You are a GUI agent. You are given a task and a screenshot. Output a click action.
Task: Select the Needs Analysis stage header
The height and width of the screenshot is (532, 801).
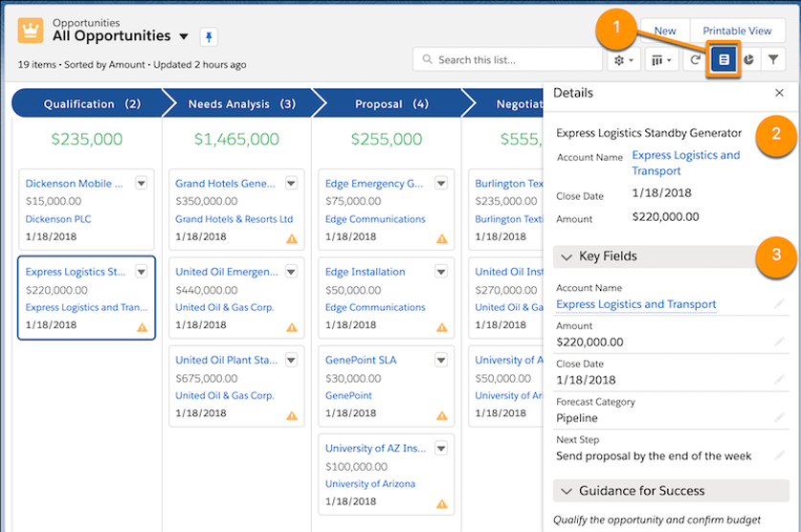(x=241, y=103)
